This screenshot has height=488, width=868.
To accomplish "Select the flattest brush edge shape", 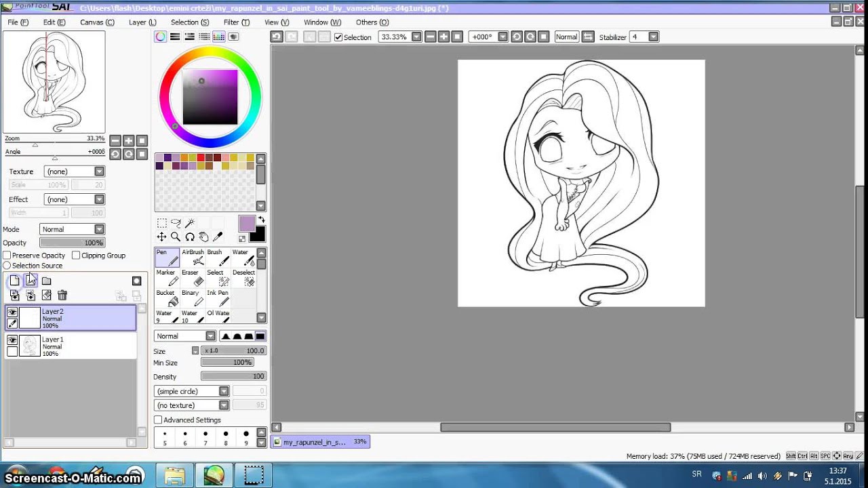I will (x=260, y=336).
